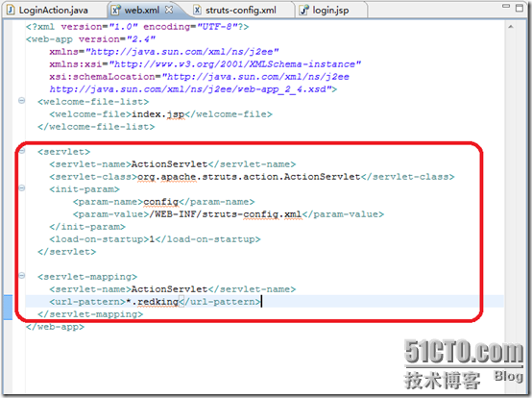Click the closing init-param tag

click(x=87, y=227)
